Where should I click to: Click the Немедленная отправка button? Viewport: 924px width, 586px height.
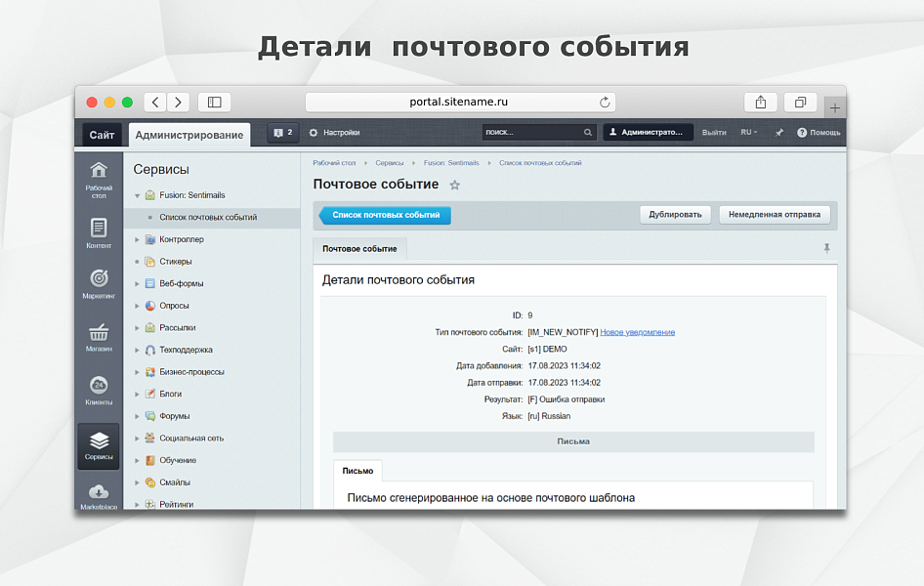(x=775, y=215)
